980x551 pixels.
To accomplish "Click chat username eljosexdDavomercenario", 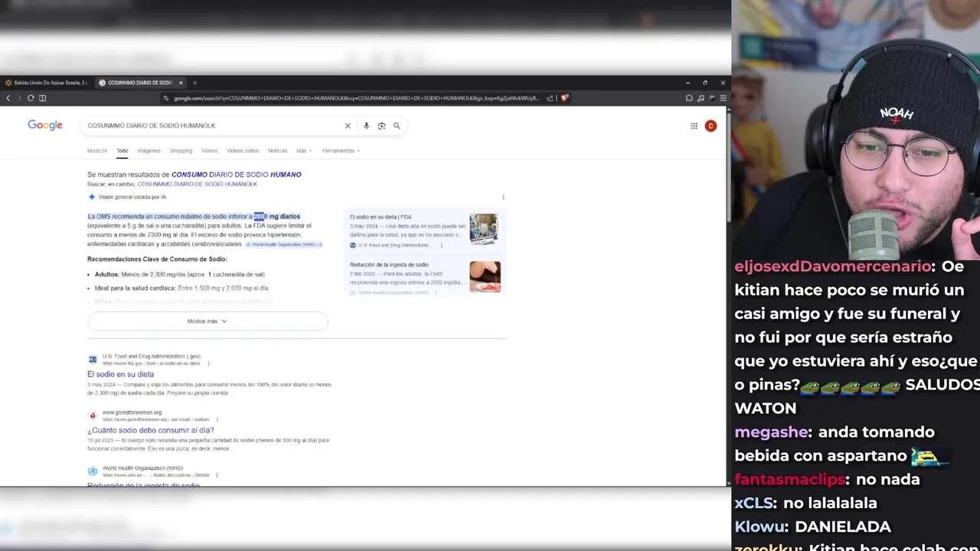I will pos(833,266).
